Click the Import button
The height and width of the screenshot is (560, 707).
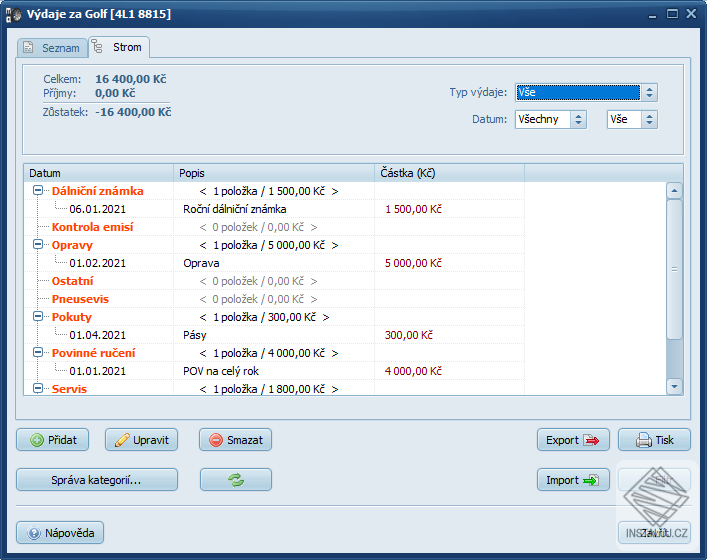(573, 480)
